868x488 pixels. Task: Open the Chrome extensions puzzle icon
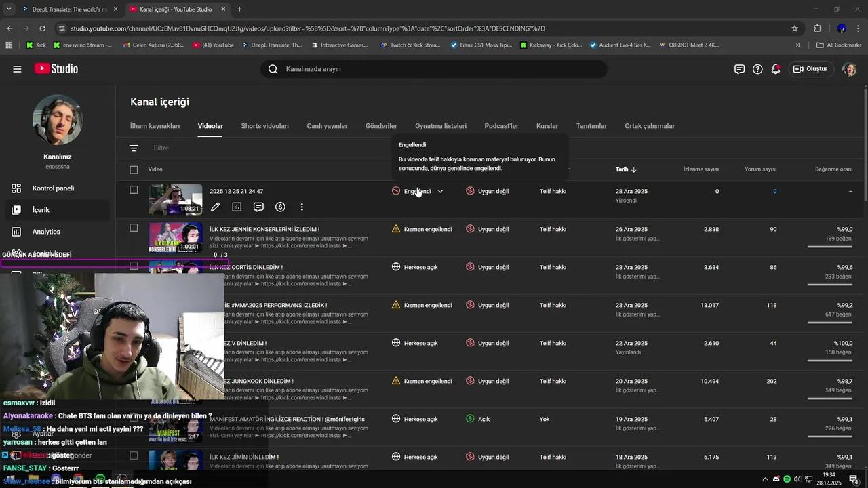[817, 28]
